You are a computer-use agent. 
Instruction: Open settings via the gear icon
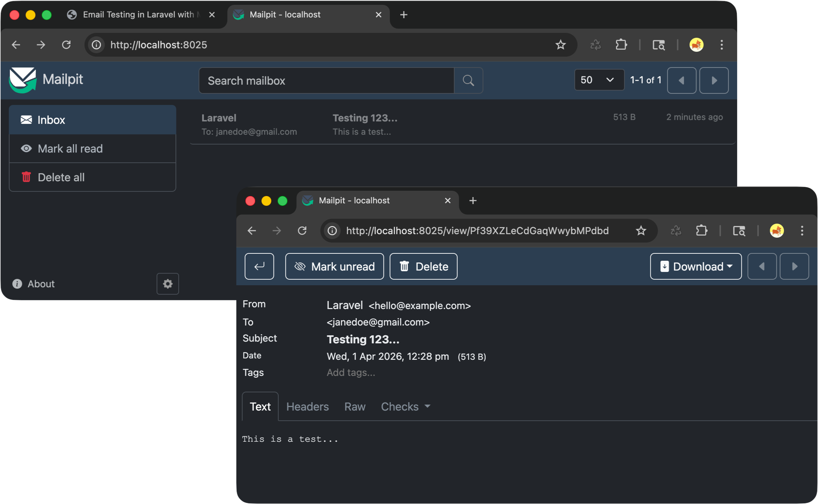[x=168, y=284]
